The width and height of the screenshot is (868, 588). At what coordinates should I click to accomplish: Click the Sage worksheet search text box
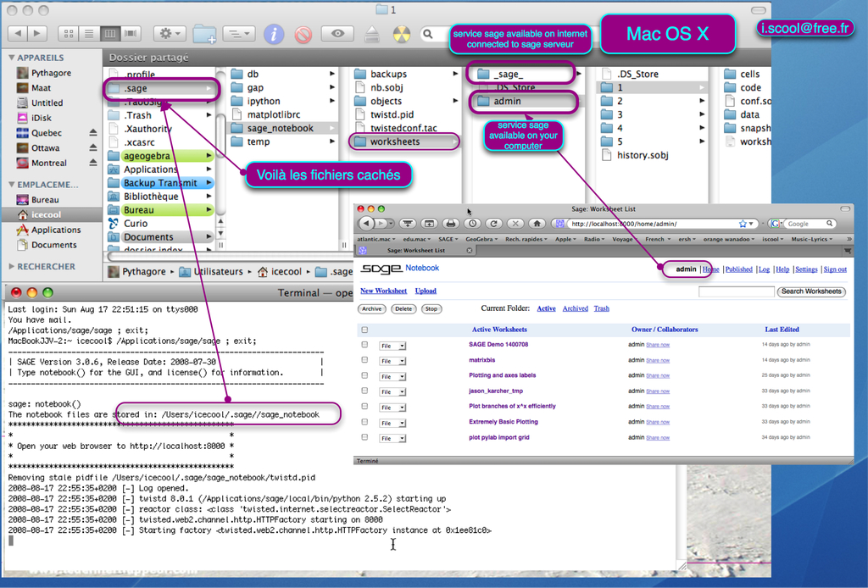(x=737, y=291)
